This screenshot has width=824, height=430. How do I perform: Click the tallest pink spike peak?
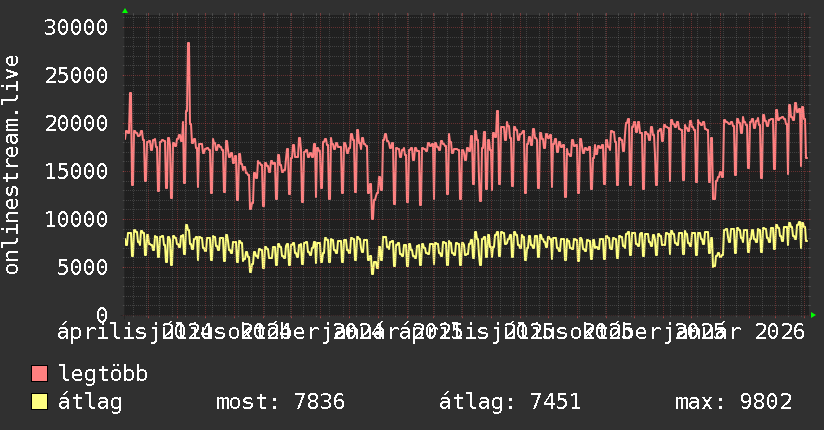coord(188,44)
